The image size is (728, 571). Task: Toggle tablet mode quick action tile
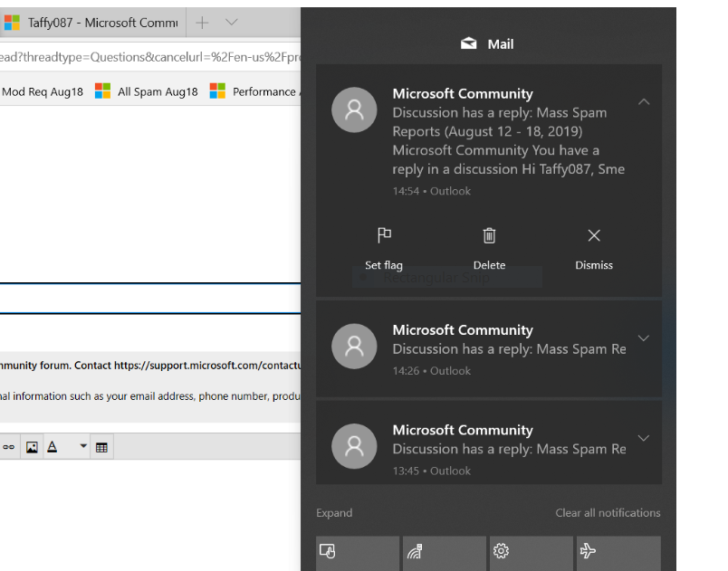[358, 554]
